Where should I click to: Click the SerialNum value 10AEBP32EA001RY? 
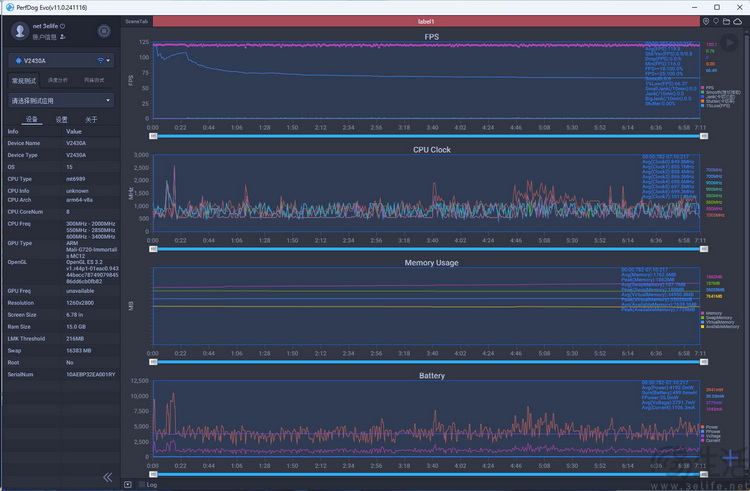click(91, 374)
